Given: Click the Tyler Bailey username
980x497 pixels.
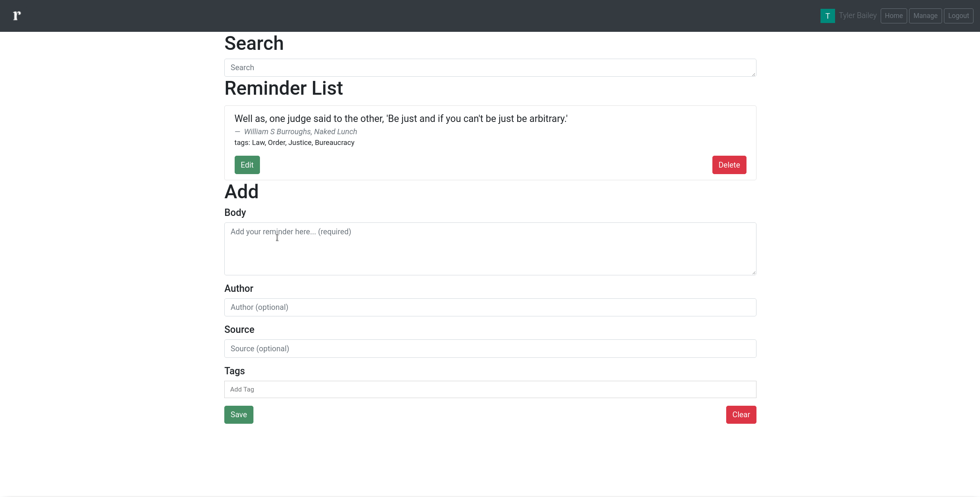Looking at the screenshot, I should (857, 16).
